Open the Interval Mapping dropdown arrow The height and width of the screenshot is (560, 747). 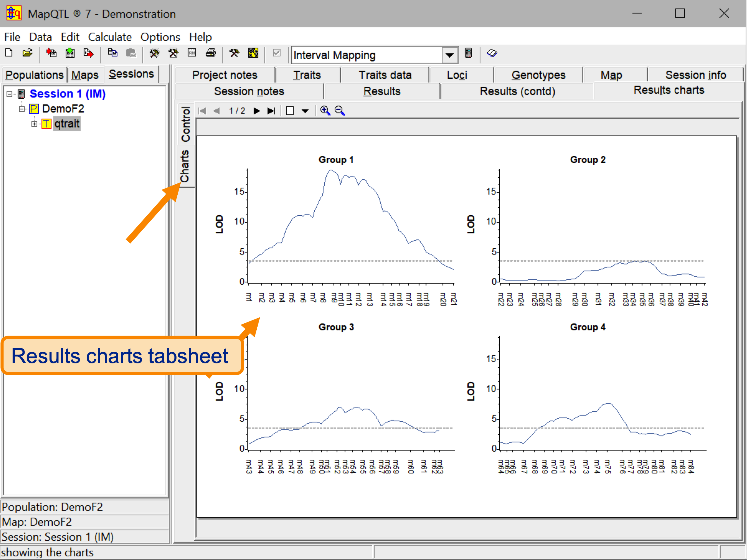tap(450, 55)
